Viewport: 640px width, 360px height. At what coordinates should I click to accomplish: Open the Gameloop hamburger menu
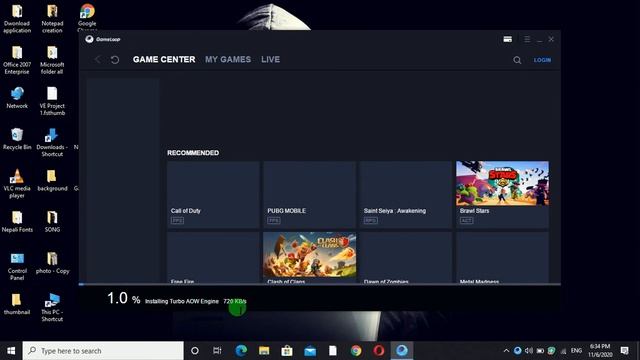[x=527, y=39]
